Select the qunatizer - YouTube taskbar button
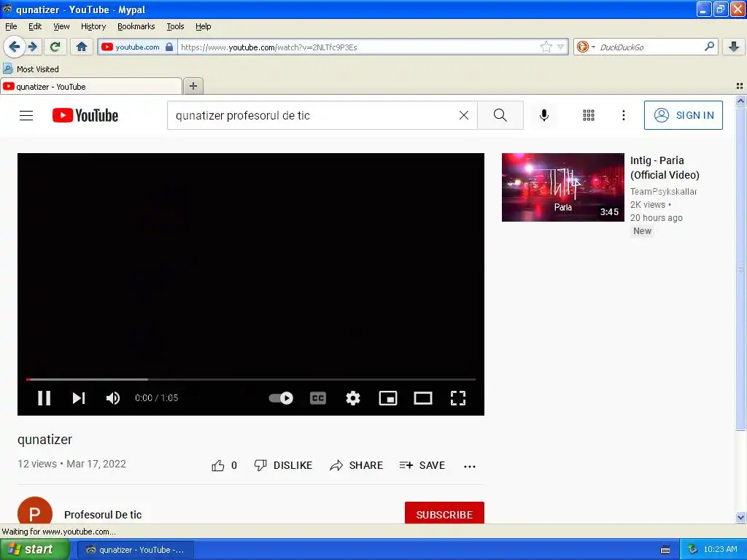The height and width of the screenshot is (560, 747). 136,550
